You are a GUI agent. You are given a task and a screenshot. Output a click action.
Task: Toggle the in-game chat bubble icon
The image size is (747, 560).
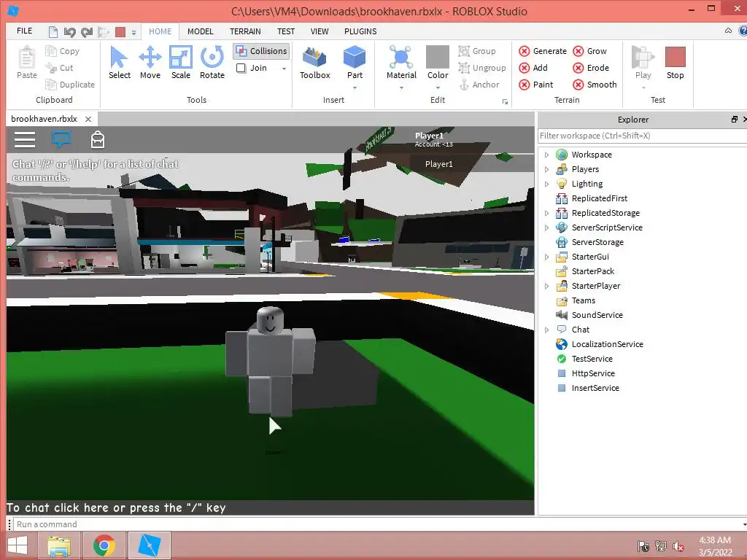[61, 139]
